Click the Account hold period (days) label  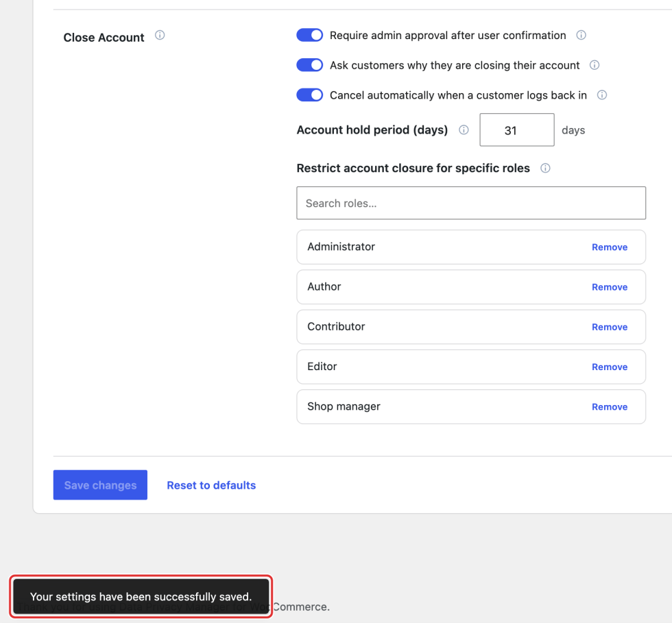[372, 130]
